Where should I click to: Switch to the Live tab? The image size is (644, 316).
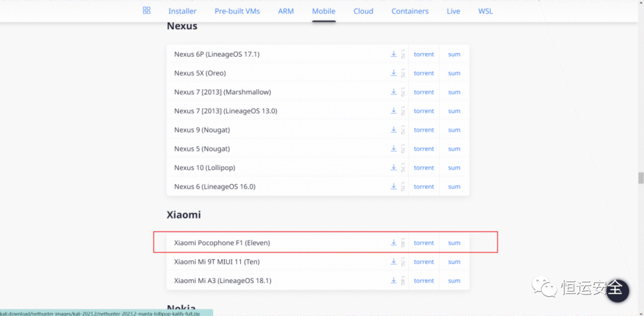click(x=453, y=11)
